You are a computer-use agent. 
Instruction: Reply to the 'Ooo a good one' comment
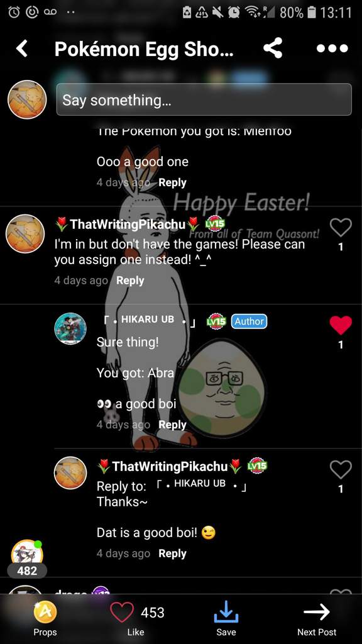click(172, 182)
